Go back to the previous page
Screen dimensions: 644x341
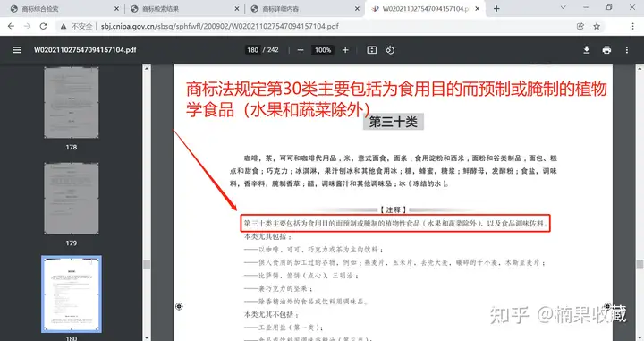11,26
